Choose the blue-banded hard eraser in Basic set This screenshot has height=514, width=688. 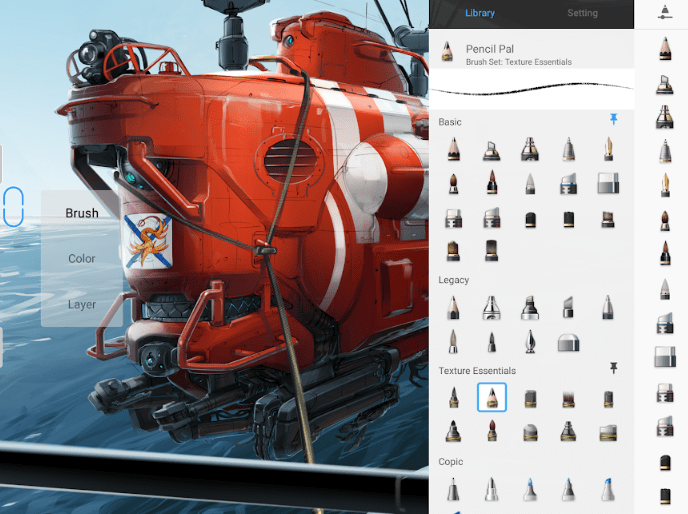(x=569, y=183)
